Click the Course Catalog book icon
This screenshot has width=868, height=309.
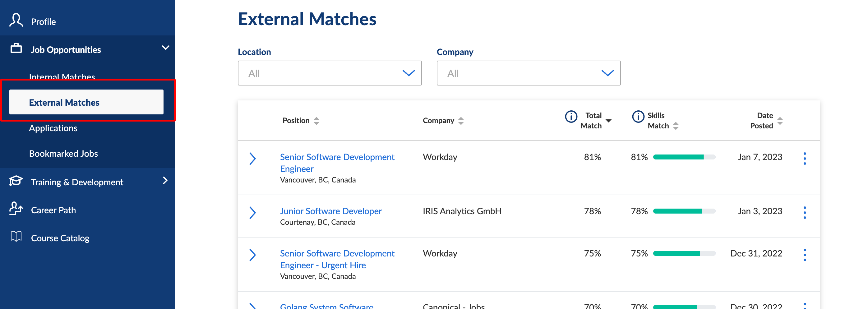(x=16, y=237)
